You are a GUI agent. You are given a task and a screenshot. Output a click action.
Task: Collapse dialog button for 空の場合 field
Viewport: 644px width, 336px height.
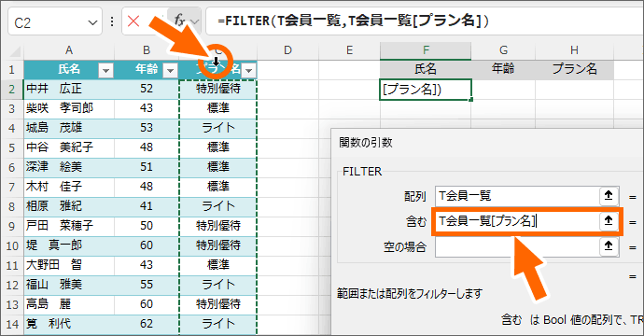[x=609, y=246]
